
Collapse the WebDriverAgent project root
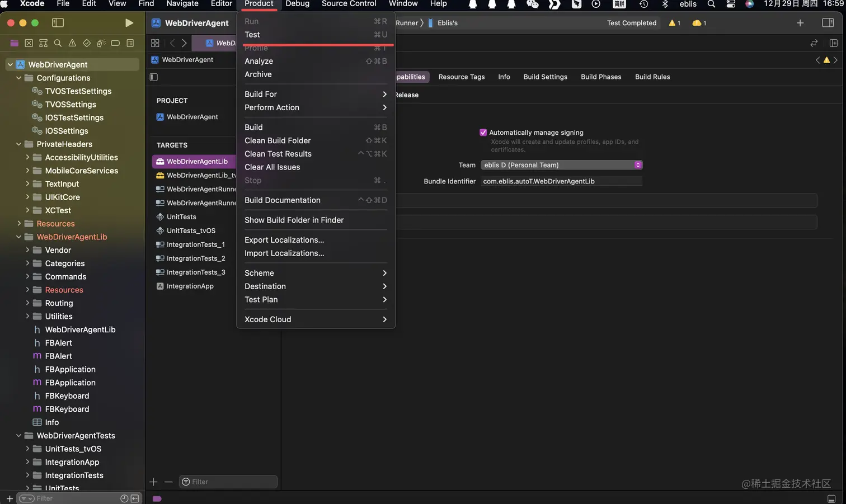[x=10, y=64]
